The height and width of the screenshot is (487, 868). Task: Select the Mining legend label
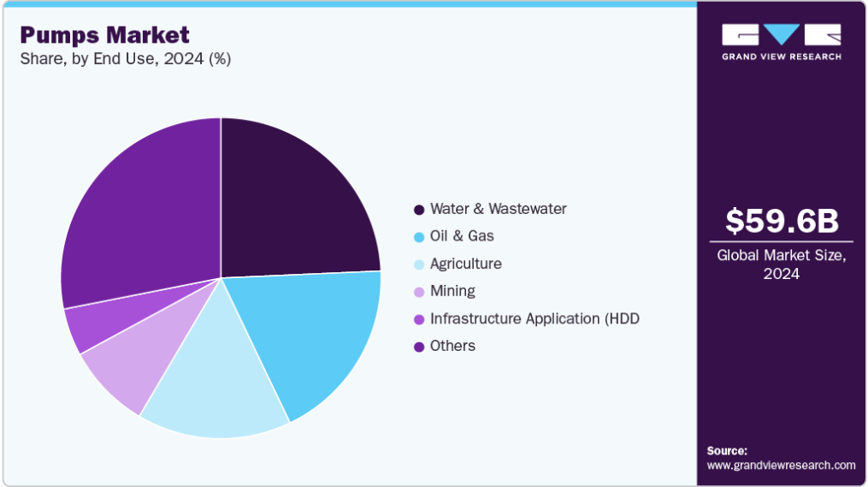coord(452,291)
